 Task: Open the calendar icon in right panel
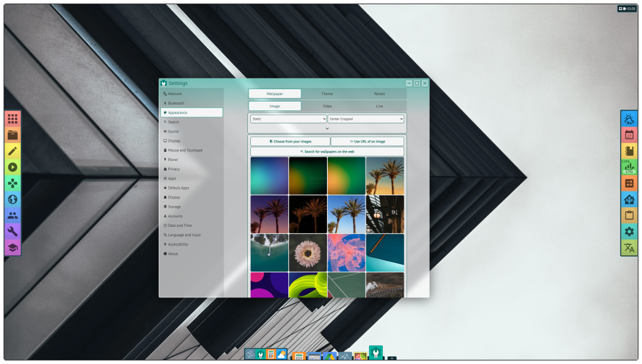(629, 135)
